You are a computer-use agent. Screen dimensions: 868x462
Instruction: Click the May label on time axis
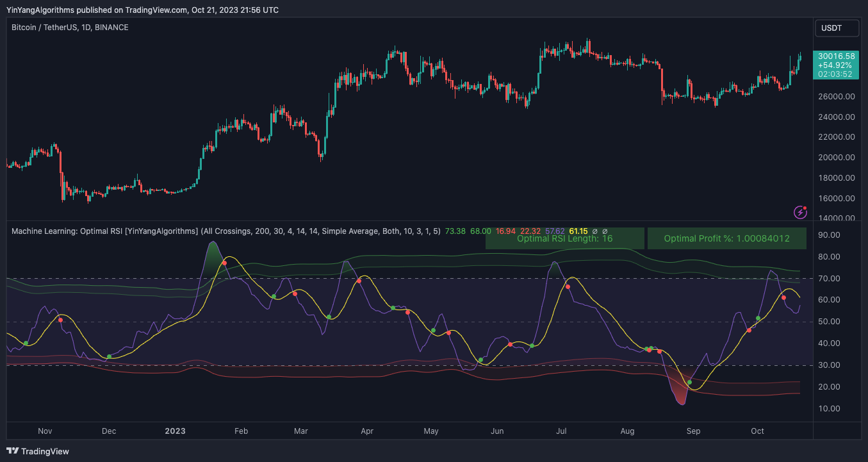point(431,431)
